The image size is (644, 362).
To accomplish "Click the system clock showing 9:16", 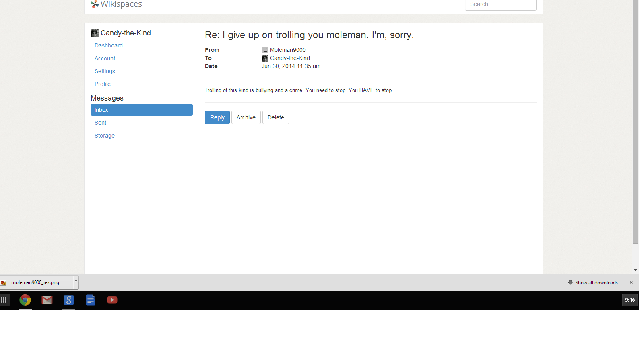I will (x=630, y=300).
